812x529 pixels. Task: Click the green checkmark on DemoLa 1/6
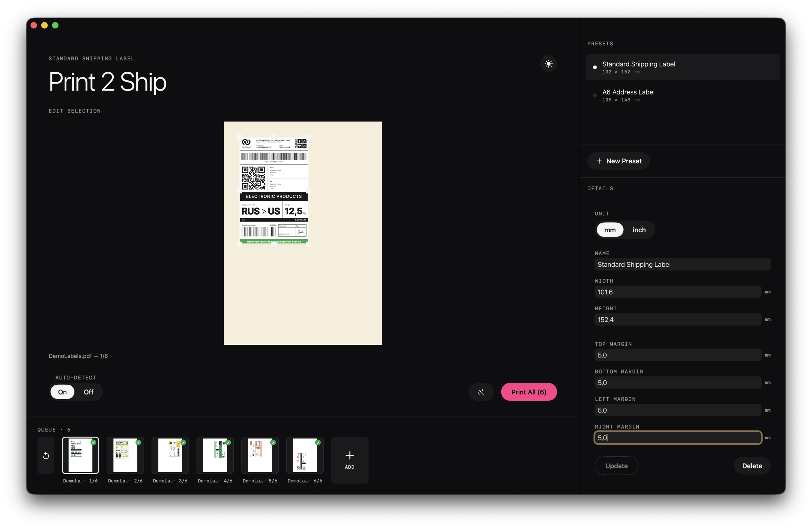tap(93, 442)
